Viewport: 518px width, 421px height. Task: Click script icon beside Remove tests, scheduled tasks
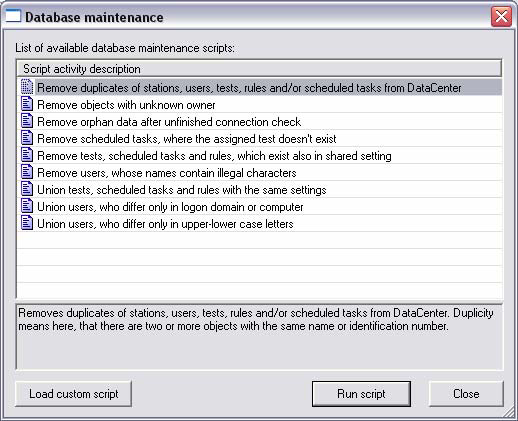[x=27, y=155]
